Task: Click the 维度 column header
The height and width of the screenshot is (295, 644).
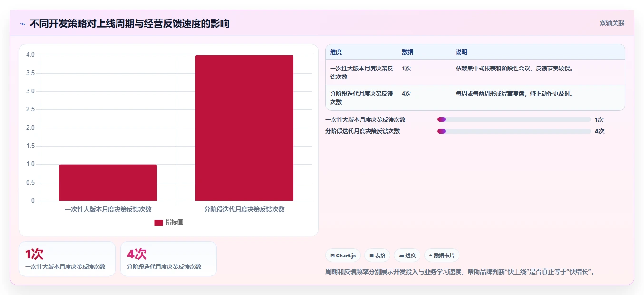Action: point(336,52)
